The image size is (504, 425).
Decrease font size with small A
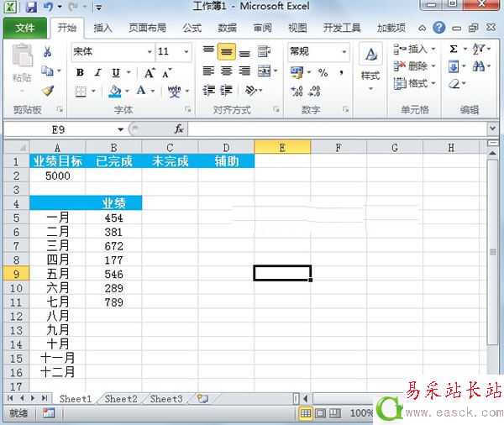(x=166, y=74)
